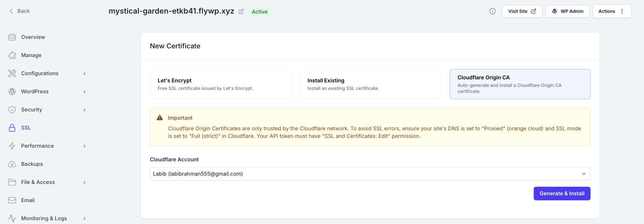Open the Overview sidebar item

(x=48, y=37)
